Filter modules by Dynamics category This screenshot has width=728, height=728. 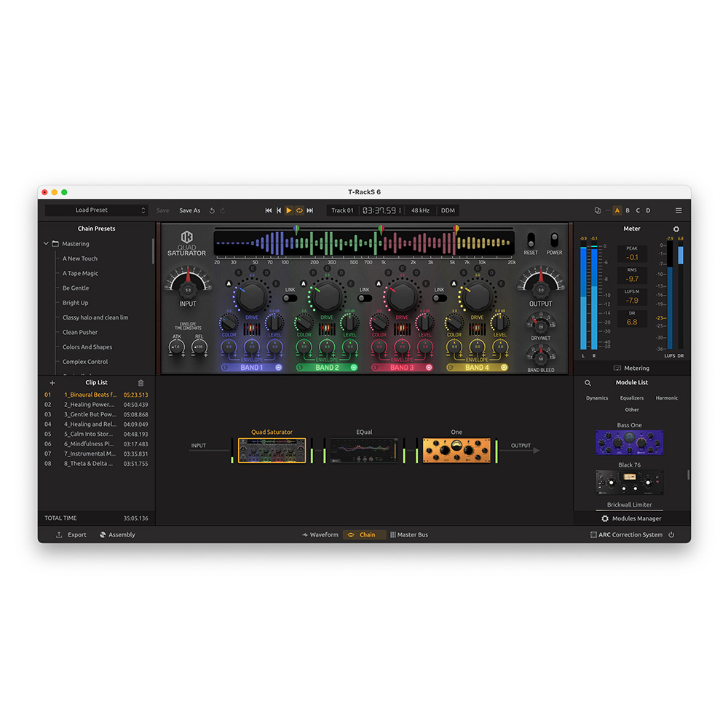597,398
